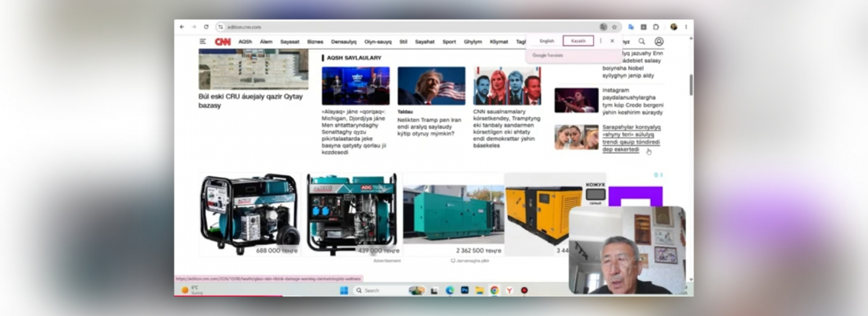Open the Chrome three-dot menu
868x316 pixels.
pyautogui.click(x=686, y=27)
